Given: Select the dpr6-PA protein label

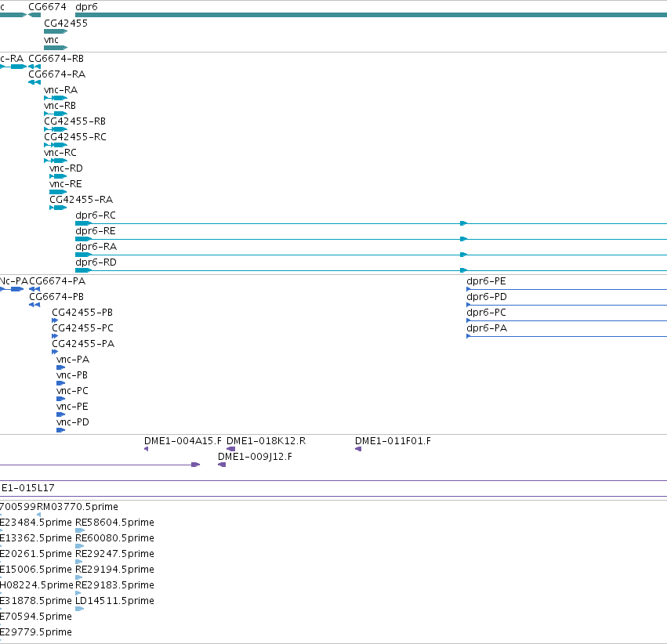Looking at the screenshot, I should 487,328.
